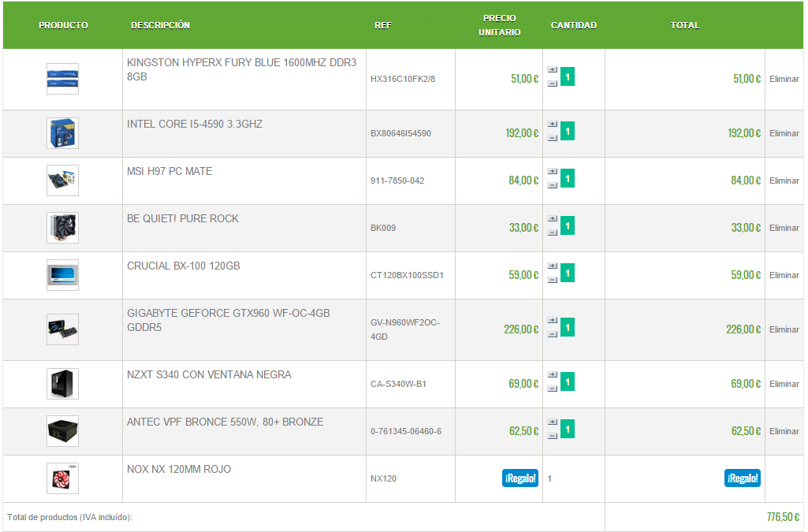Remove MSI H97 PC Mate with Eliminar

(x=784, y=180)
